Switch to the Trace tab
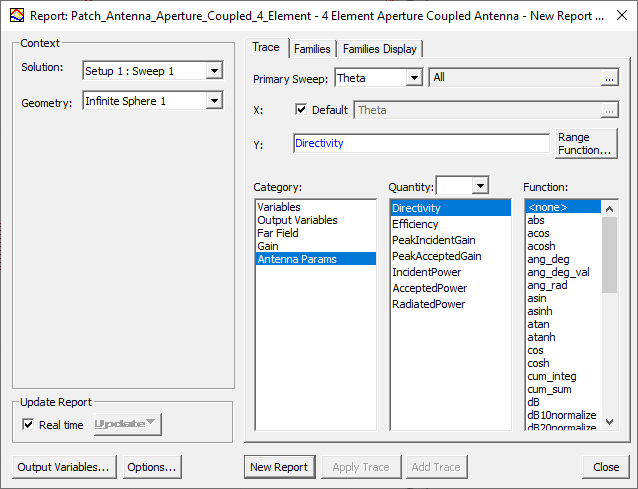 pos(266,47)
